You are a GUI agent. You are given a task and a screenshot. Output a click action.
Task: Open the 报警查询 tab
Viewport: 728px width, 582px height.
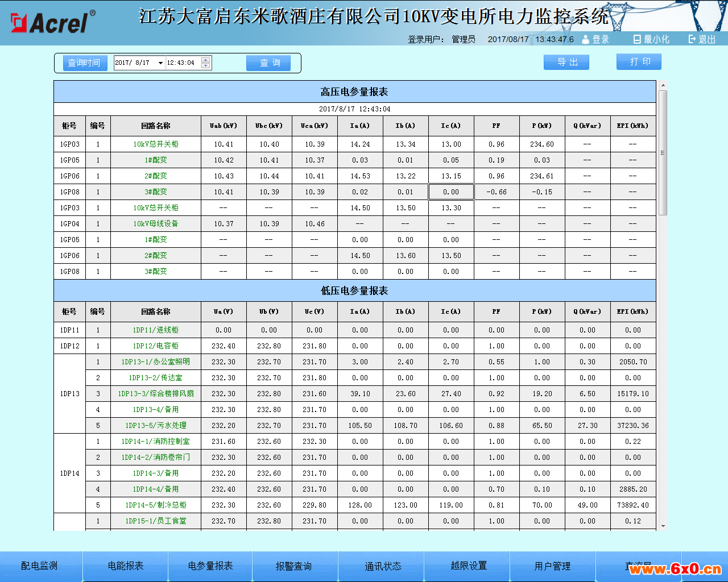[x=294, y=566]
